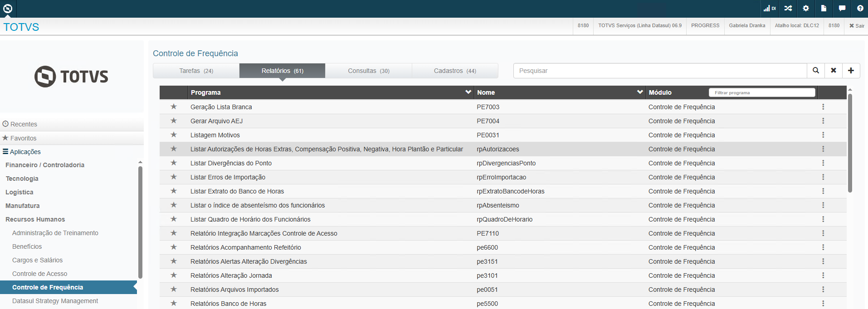
Task: Sort by the Programa column chevron
Action: tap(468, 92)
